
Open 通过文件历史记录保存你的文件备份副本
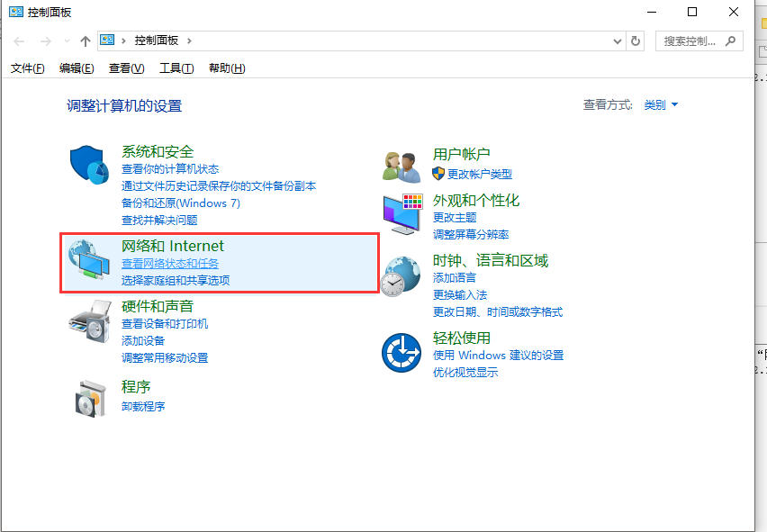pos(219,186)
